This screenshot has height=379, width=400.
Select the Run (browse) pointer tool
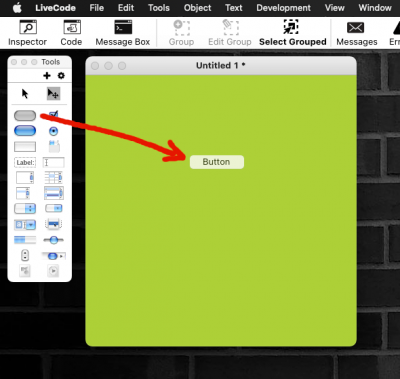click(25, 94)
